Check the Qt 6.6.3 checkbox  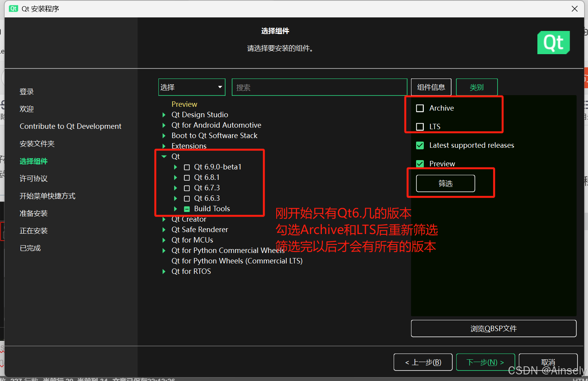pos(187,199)
